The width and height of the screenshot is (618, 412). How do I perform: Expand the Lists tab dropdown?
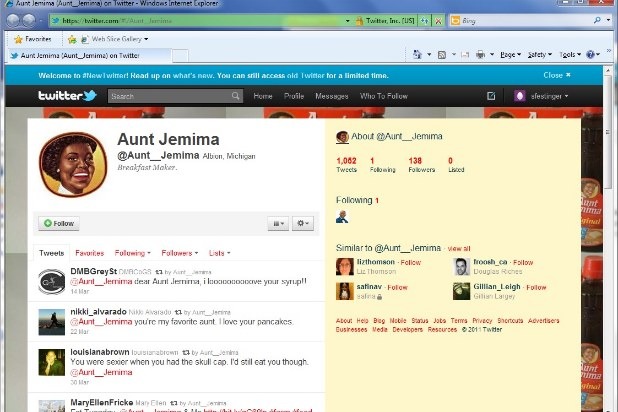(220, 253)
